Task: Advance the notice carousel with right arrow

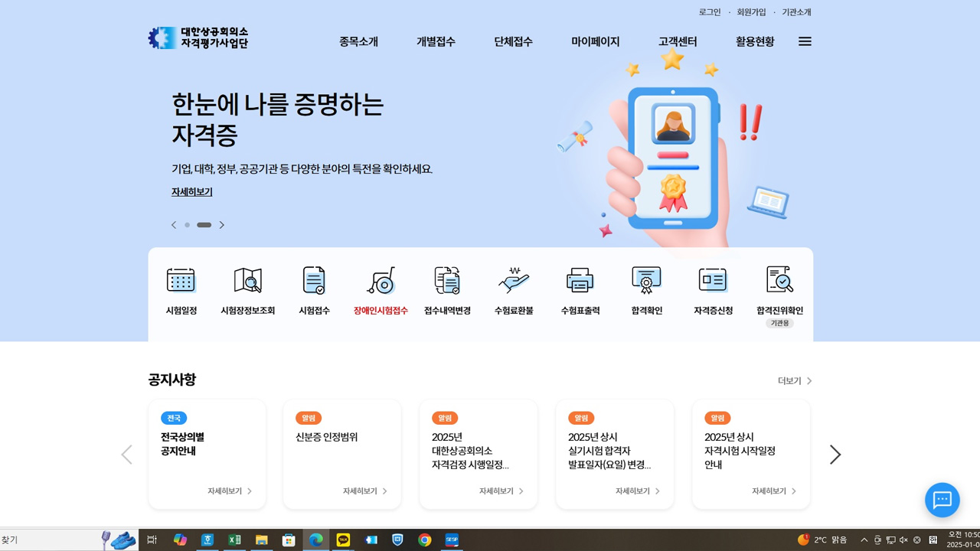Action: [835, 454]
